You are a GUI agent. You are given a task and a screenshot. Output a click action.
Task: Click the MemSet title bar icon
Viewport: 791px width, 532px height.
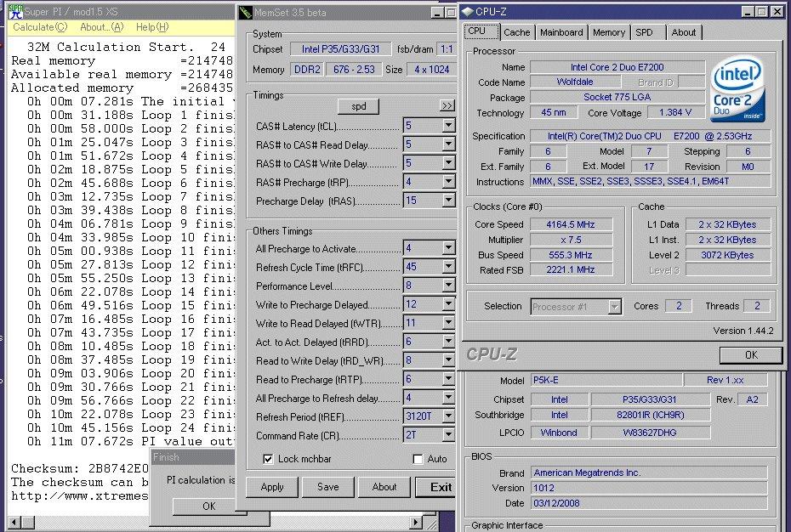click(x=246, y=12)
